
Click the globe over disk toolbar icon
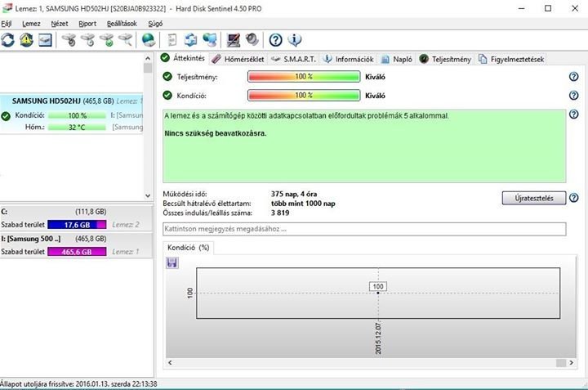point(149,40)
